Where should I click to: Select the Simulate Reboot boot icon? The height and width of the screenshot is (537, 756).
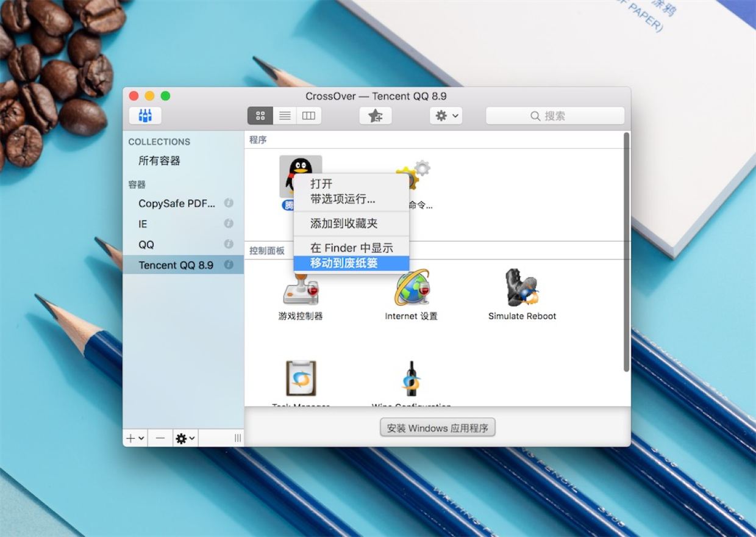(x=522, y=287)
